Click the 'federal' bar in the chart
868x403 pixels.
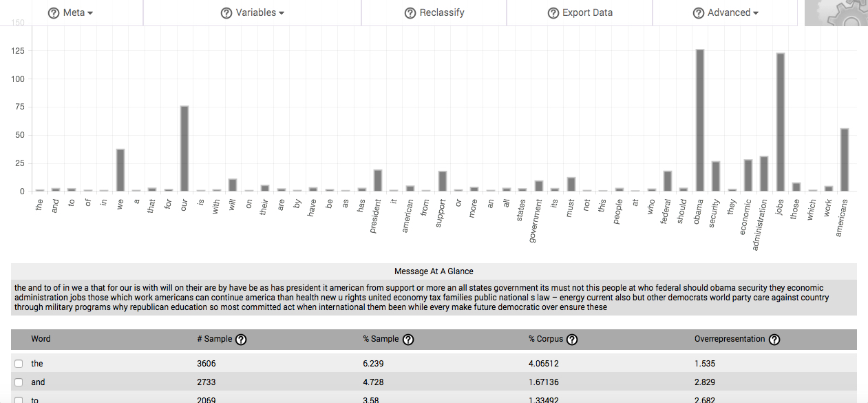click(x=668, y=181)
